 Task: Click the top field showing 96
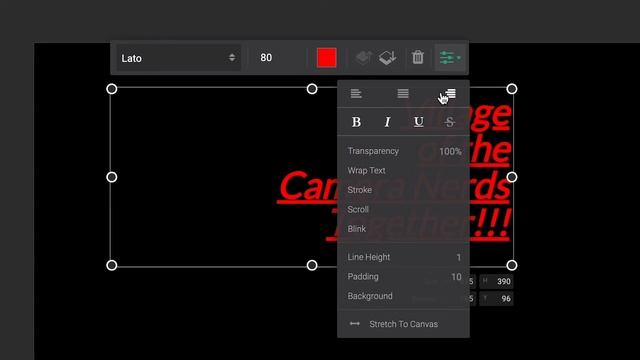pyautogui.click(x=496, y=298)
